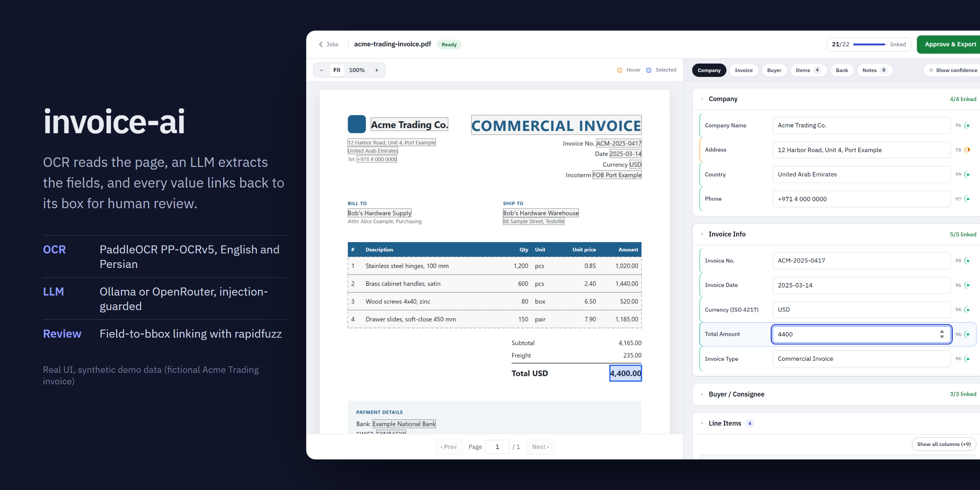The image size is (980, 490).
Task: Click the Address input field
Action: [861, 150]
